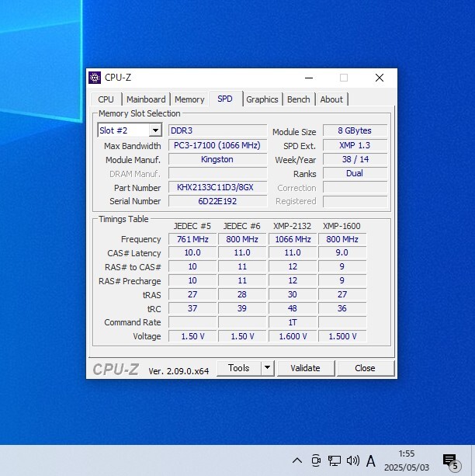The width and height of the screenshot is (475, 476).
Task: Click the Validate button
Action: (x=305, y=368)
